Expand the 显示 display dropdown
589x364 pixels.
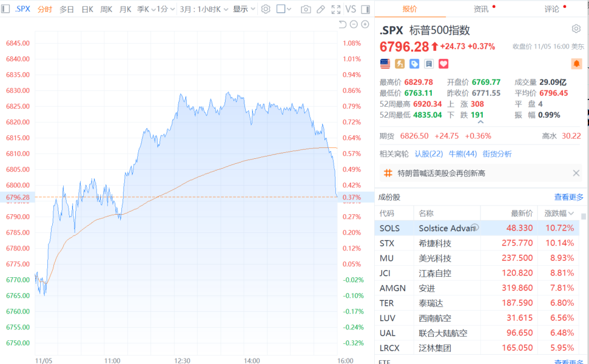pos(243,9)
